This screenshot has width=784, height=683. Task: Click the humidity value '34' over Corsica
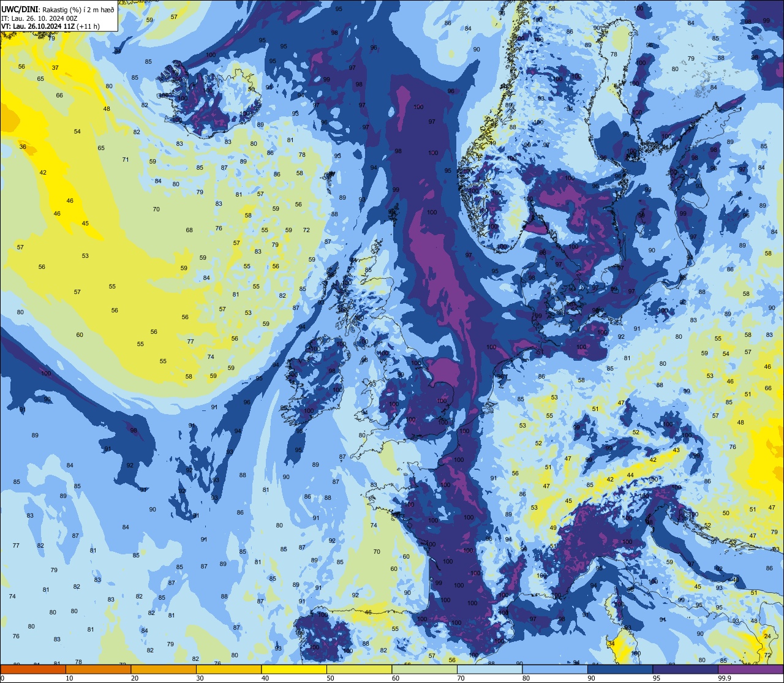pos(611,644)
